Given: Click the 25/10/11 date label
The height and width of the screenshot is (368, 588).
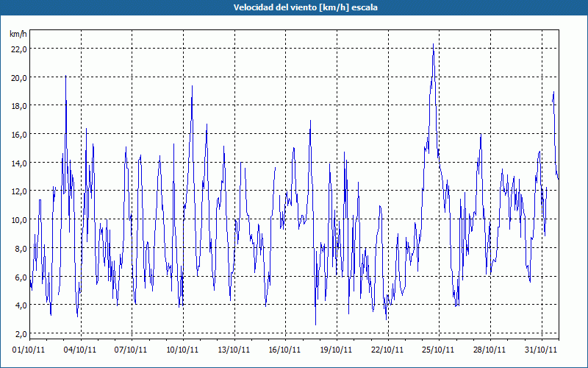Looking at the screenshot, I should point(438,350).
